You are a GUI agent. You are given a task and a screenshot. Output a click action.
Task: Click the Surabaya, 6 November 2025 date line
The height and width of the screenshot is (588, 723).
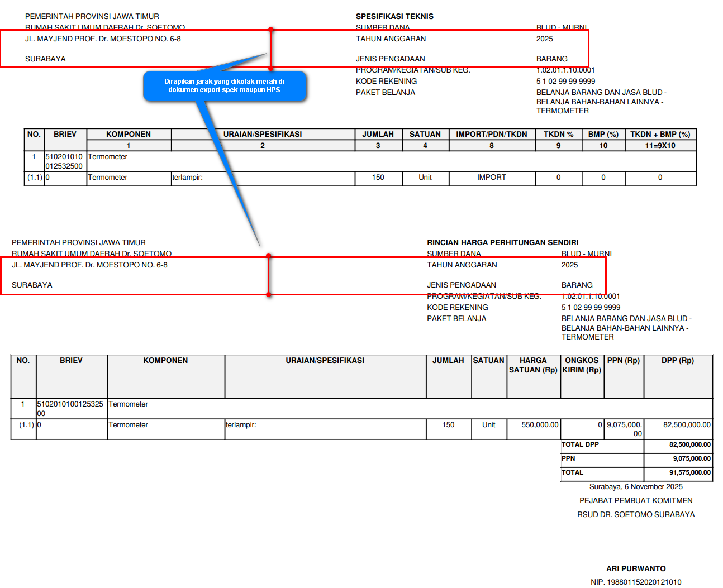coord(636,486)
